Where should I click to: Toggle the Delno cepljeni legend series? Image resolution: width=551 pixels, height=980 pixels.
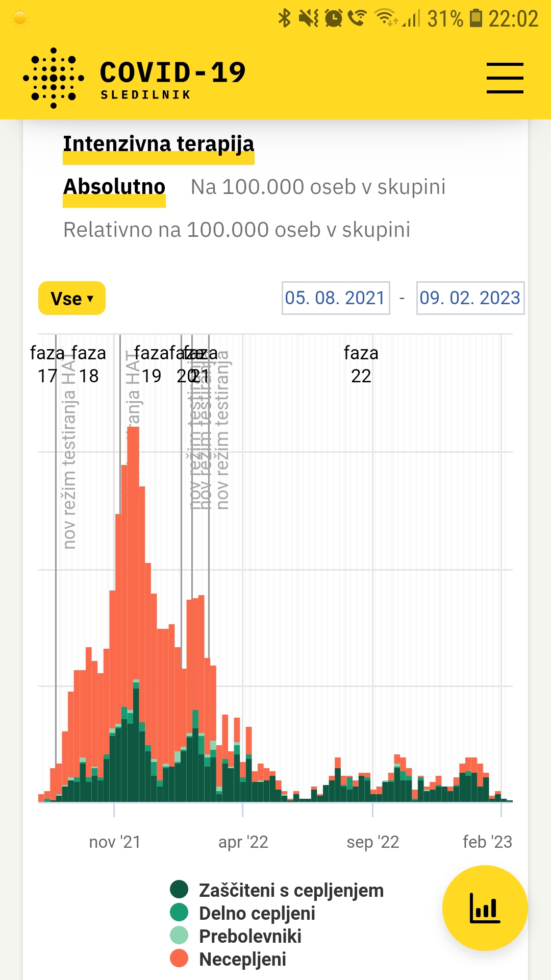click(x=257, y=913)
